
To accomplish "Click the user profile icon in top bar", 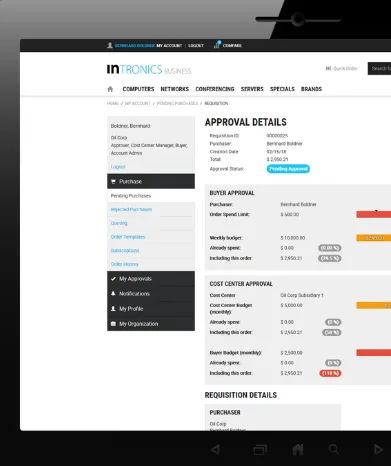I will tap(110, 45).
